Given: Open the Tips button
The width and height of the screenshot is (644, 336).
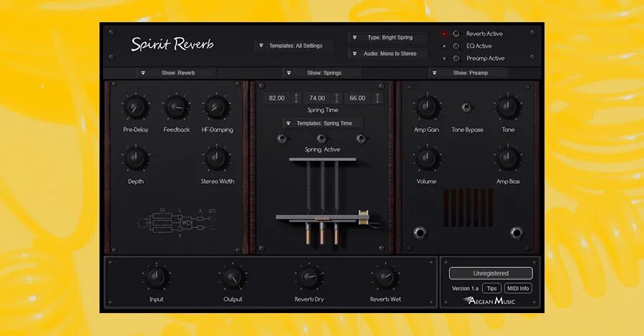Looking at the screenshot, I should click(x=492, y=288).
